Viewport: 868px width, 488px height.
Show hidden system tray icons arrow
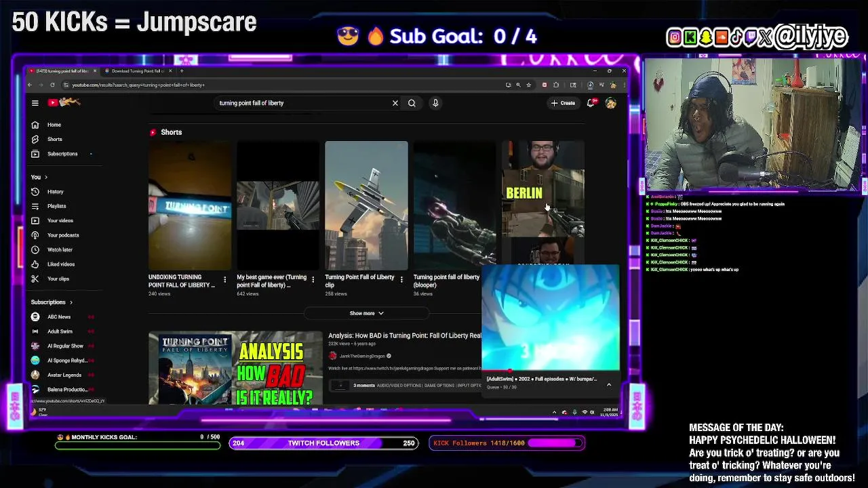(554, 412)
